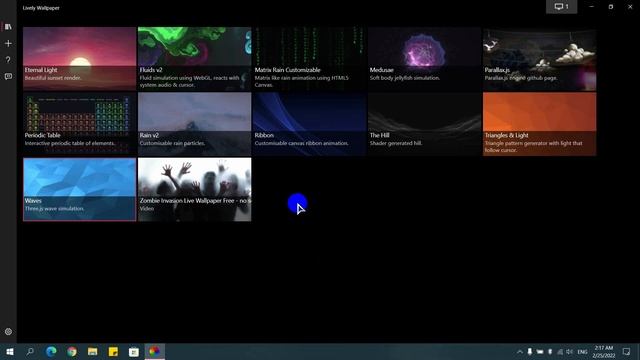Image resolution: width=640 pixels, height=360 pixels.
Task: Click Lively Wallpaper taskbar icon
Action: [155, 351]
